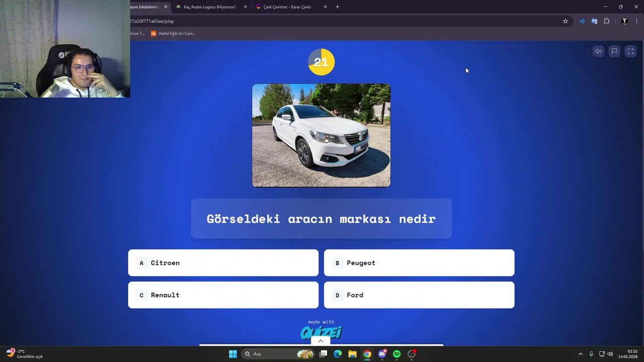Image resolution: width=644 pixels, height=362 pixels.
Task: Close the Çark Çevirme tab
Action: (x=325, y=7)
